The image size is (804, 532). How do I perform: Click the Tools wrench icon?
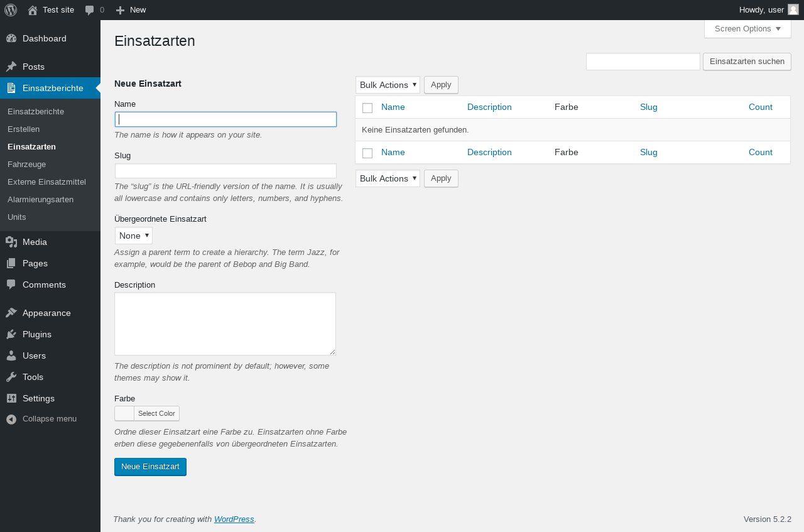coord(11,377)
